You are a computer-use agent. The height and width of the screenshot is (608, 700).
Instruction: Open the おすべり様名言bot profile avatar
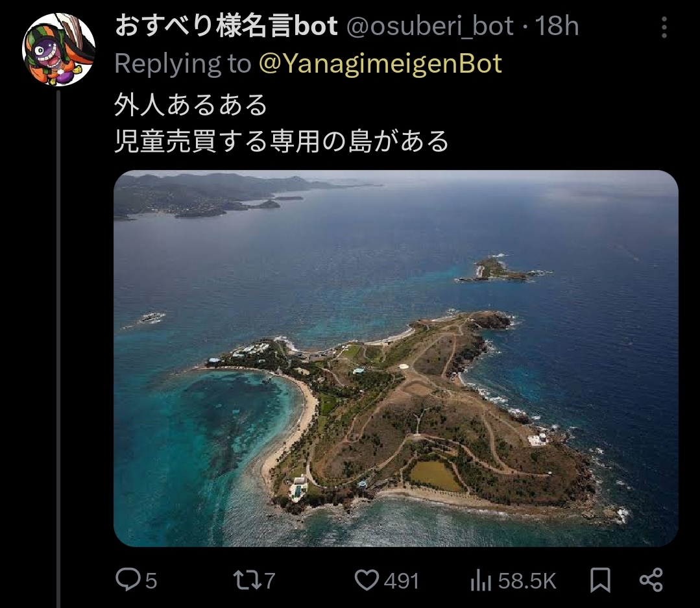[58, 49]
